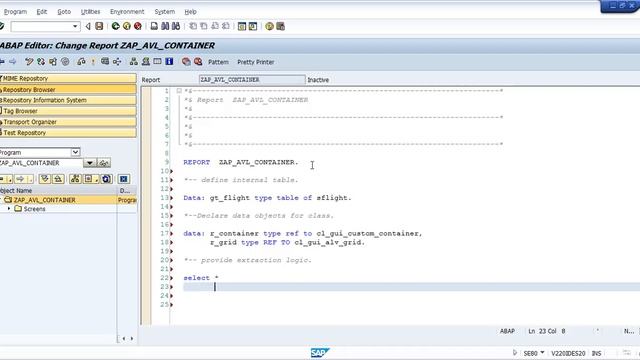640x360 pixels.
Task: Click the status bar expand triangle
Action: click(515, 353)
